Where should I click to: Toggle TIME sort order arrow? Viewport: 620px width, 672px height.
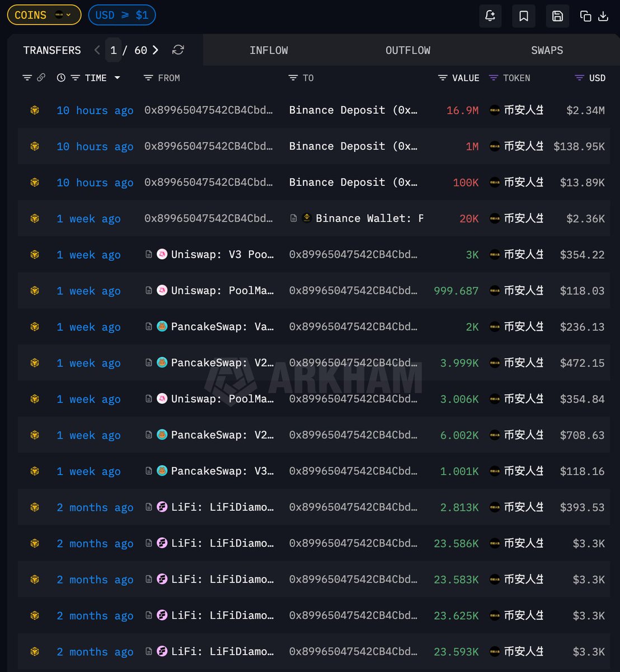pyautogui.click(x=117, y=78)
